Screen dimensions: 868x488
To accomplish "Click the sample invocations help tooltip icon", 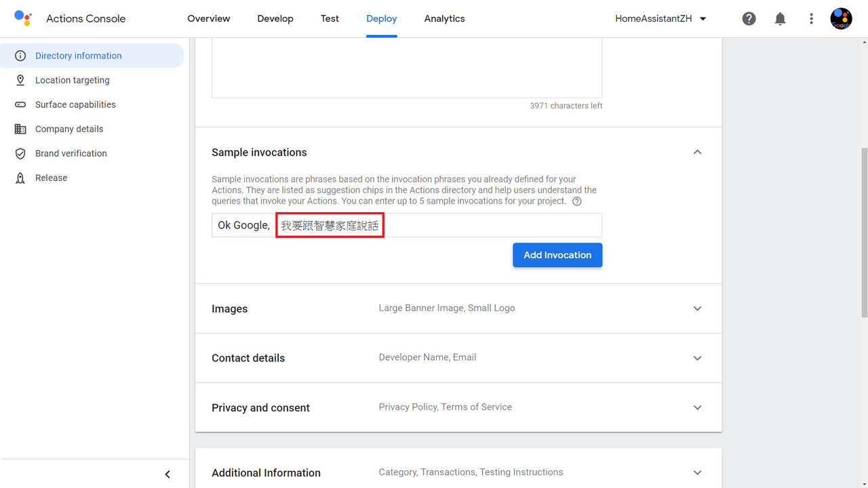I will click(x=576, y=201).
